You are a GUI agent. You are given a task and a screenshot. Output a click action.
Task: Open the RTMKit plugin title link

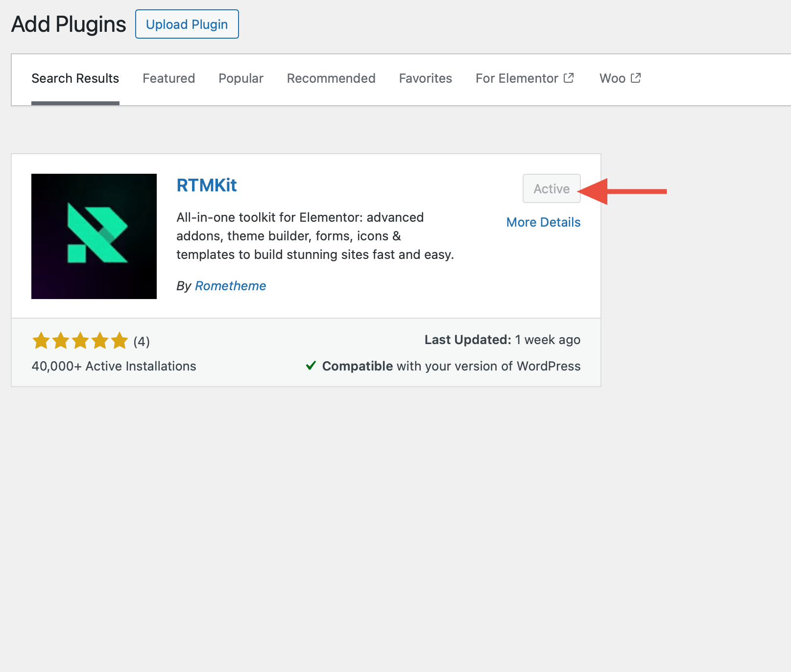pyautogui.click(x=207, y=185)
